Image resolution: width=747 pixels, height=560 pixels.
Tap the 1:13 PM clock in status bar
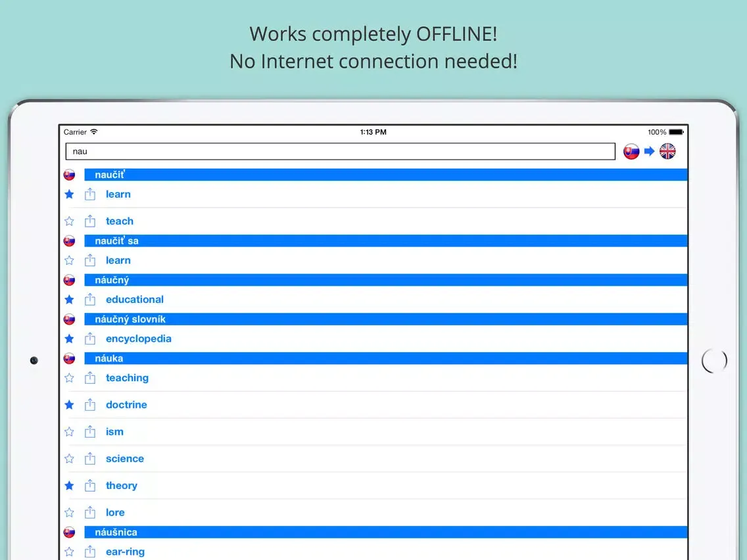pos(373,132)
